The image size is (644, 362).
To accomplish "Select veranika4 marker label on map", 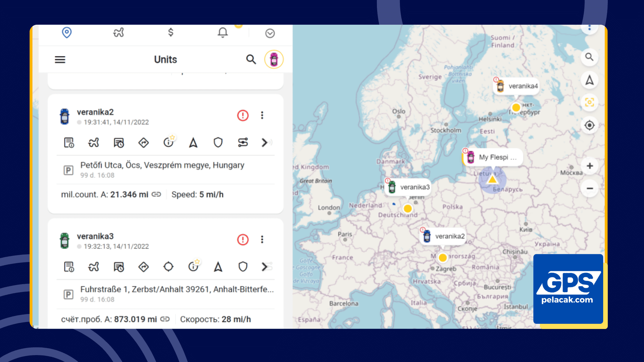I will 516,86.
